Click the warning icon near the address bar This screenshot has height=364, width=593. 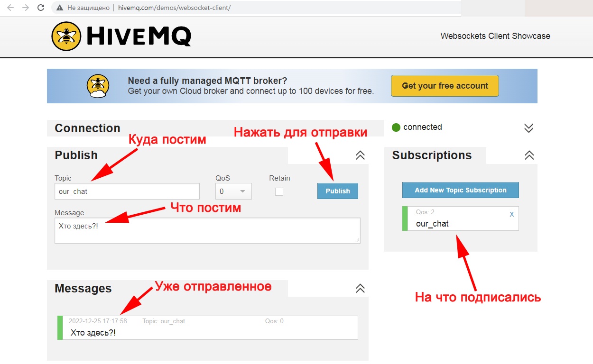[x=59, y=8]
